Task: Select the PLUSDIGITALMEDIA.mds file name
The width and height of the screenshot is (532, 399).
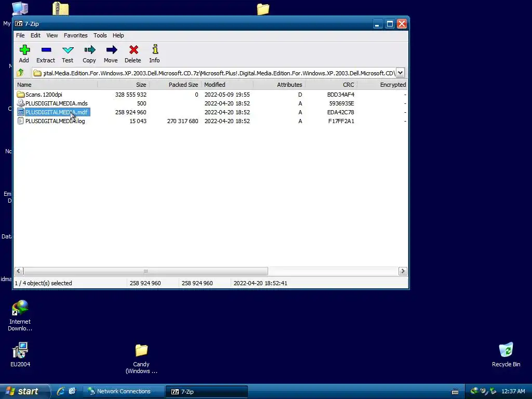Action: pos(56,103)
